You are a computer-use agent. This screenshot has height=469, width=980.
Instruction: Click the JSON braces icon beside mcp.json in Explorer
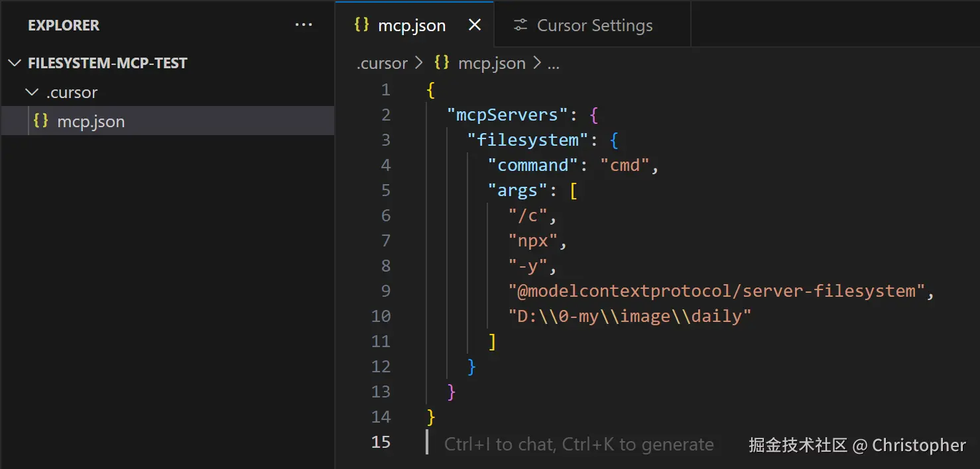coord(41,121)
